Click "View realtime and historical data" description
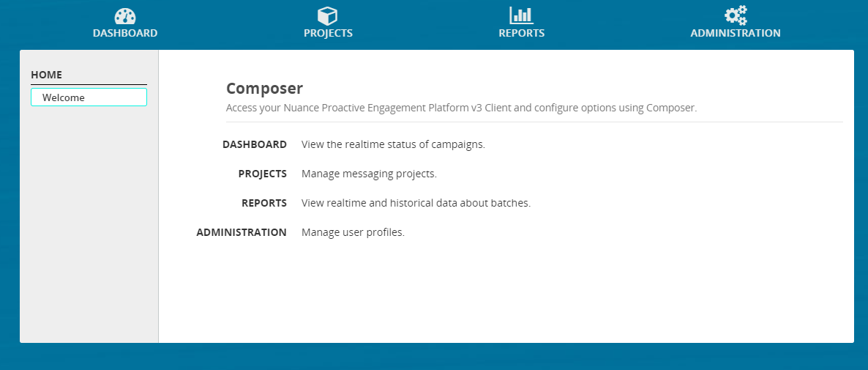The image size is (868, 370). click(x=416, y=203)
